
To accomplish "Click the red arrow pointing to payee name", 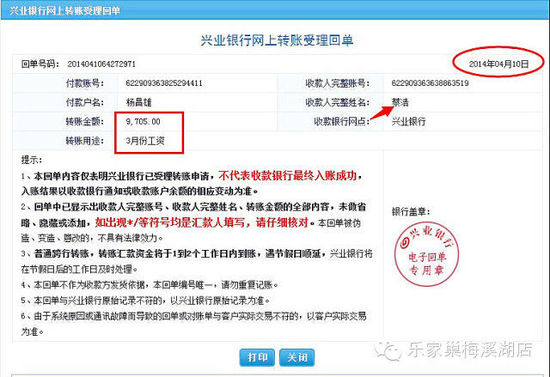I will click(x=382, y=112).
